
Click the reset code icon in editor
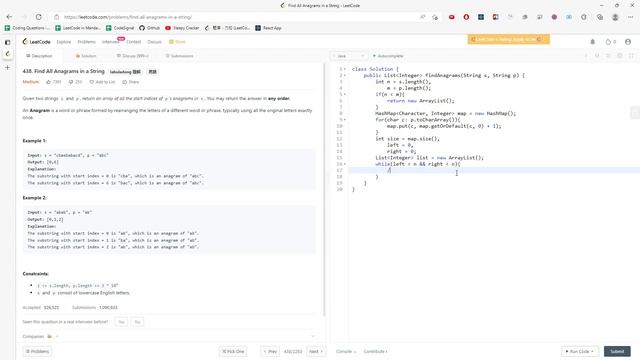597,56
